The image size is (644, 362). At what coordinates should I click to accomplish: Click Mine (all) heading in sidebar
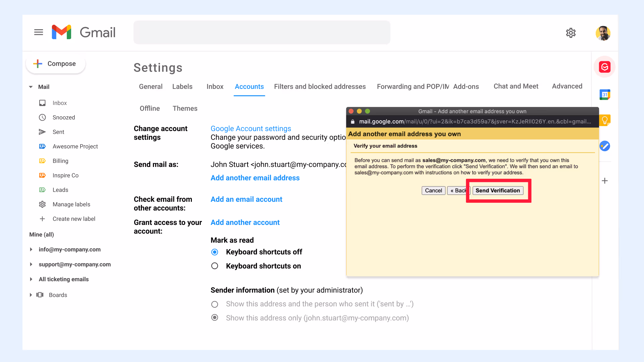[x=41, y=234]
